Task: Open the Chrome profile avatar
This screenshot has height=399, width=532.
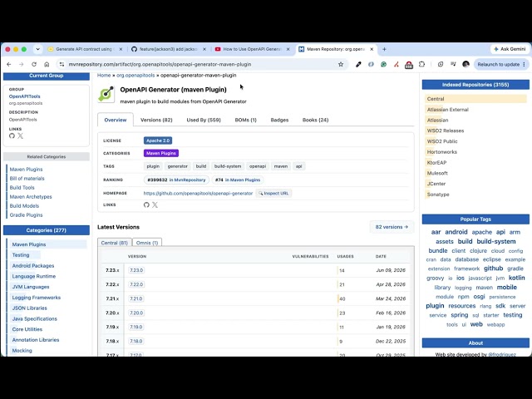Action: (x=465, y=64)
